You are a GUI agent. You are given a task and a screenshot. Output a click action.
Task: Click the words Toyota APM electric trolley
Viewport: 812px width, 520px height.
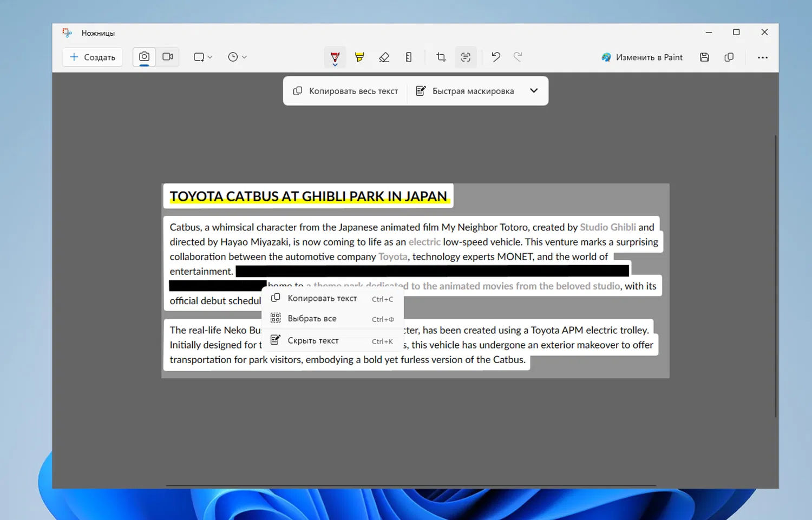point(589,330)
